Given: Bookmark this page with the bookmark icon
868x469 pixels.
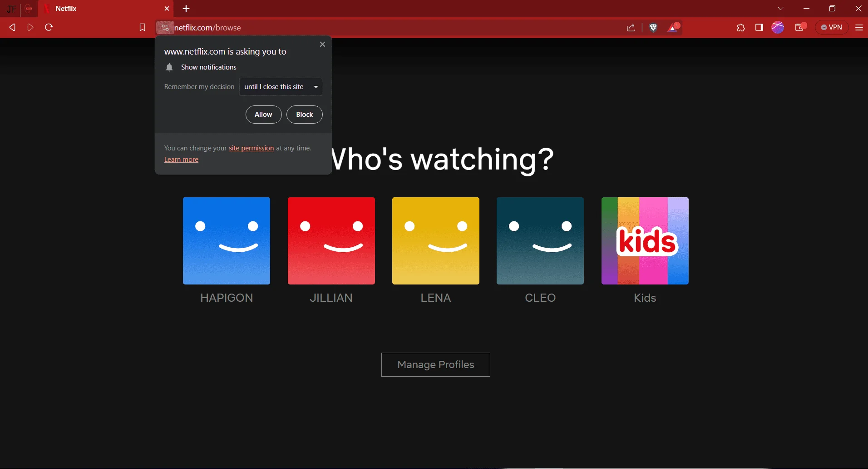Looking at the screenshot, I should tap(142, 28).
